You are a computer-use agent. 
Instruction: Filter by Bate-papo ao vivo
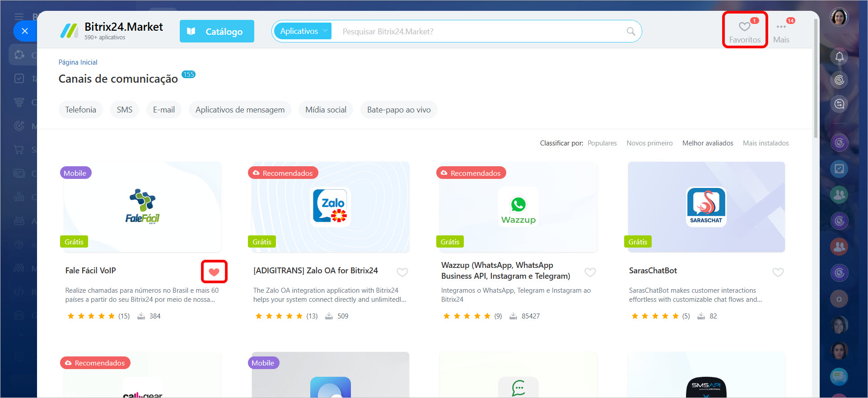(x=399, y=110)
